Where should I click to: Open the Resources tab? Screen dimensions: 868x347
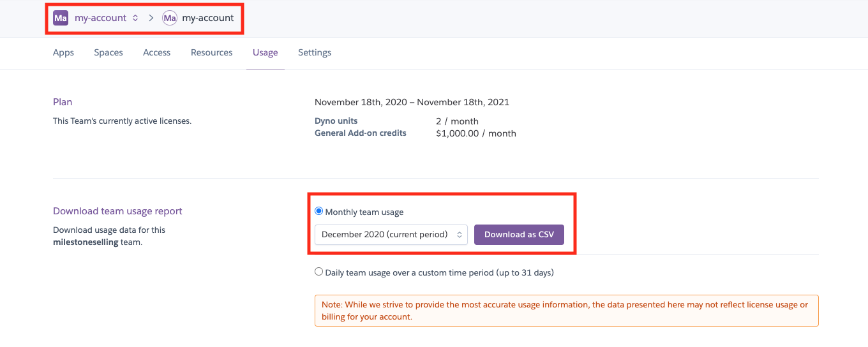click(211, 52)
